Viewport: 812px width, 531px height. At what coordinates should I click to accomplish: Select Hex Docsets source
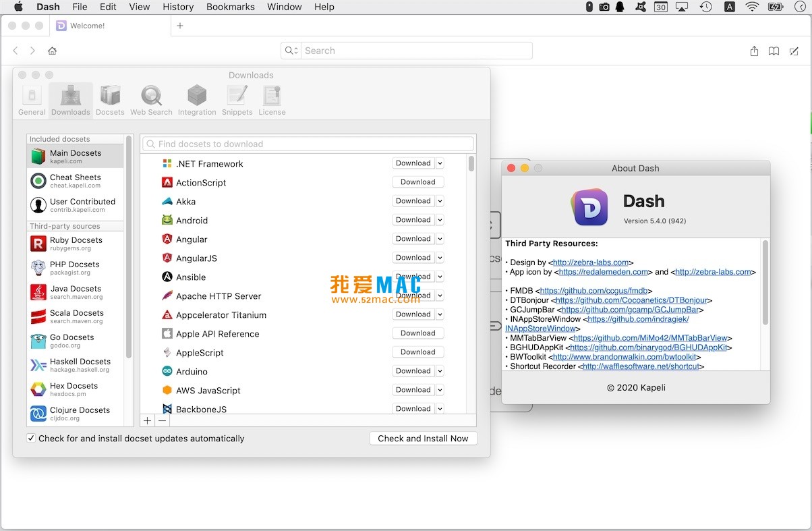click(76, 389)
